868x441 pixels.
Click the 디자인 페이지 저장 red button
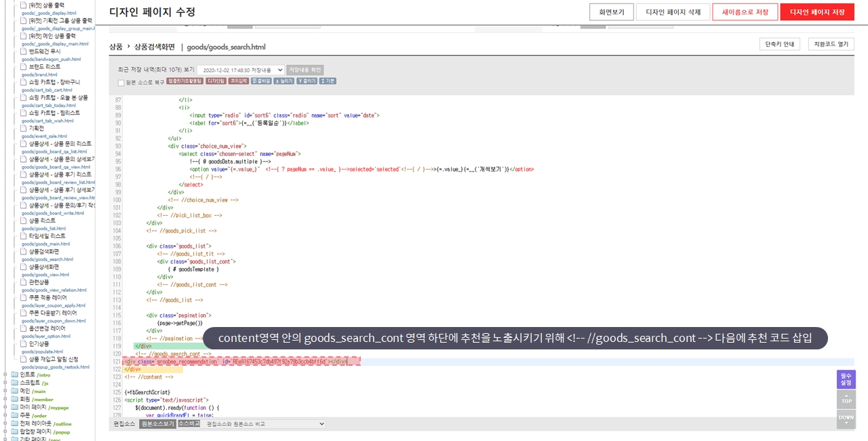point(817,12)
